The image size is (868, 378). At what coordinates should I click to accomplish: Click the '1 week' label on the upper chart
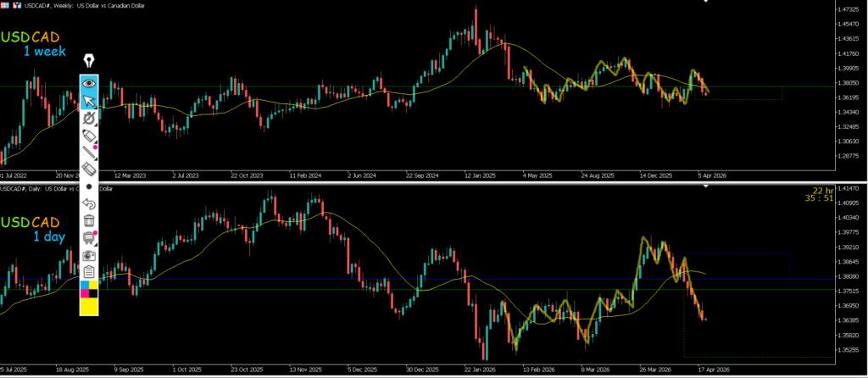[x=44, y=52]
